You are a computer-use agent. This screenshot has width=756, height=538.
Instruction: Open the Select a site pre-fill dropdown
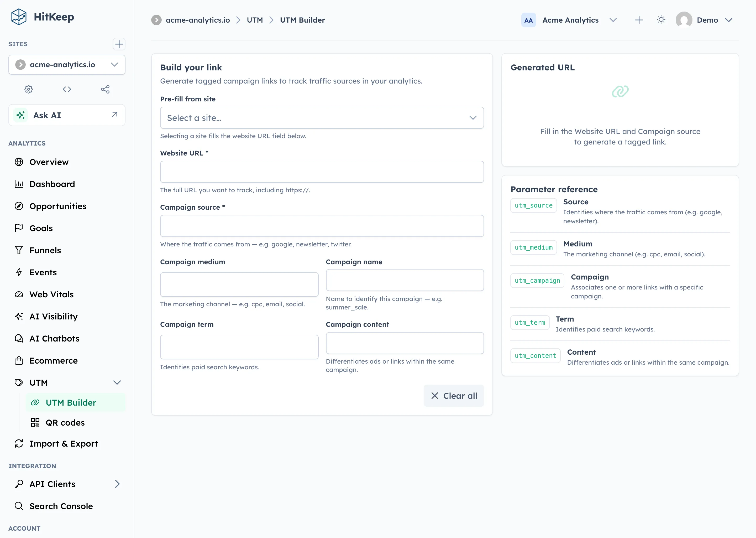[322, 118]
